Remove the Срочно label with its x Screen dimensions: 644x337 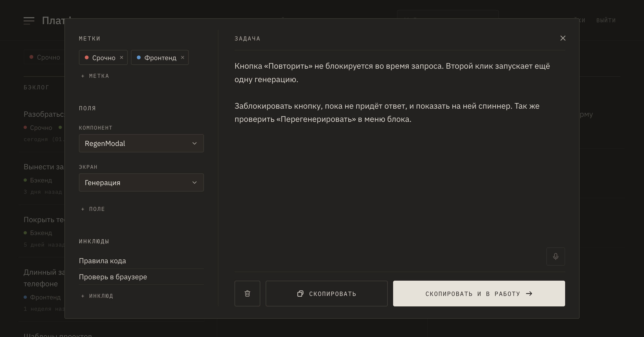(x=122, y=57)
